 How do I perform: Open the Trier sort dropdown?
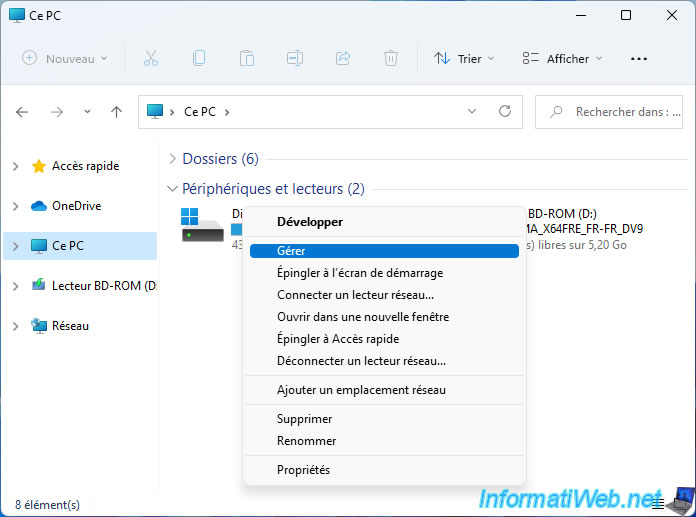(x=464, y=59)
